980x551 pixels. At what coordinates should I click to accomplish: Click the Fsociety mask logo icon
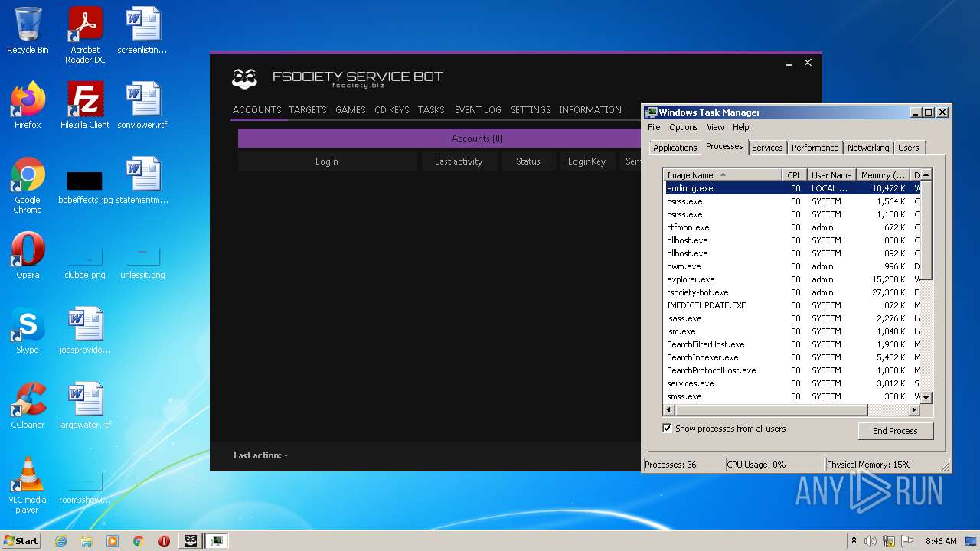(x=245, y=78)
